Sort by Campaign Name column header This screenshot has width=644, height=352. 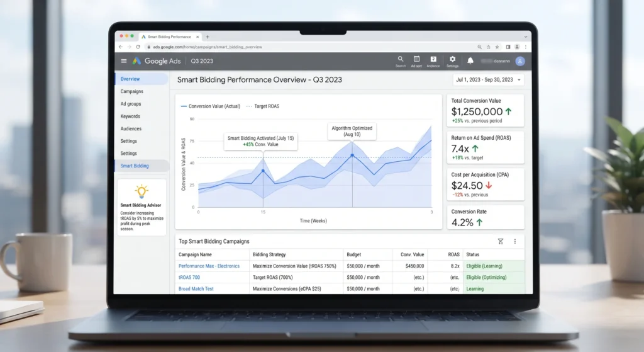[x=195, y=254]
